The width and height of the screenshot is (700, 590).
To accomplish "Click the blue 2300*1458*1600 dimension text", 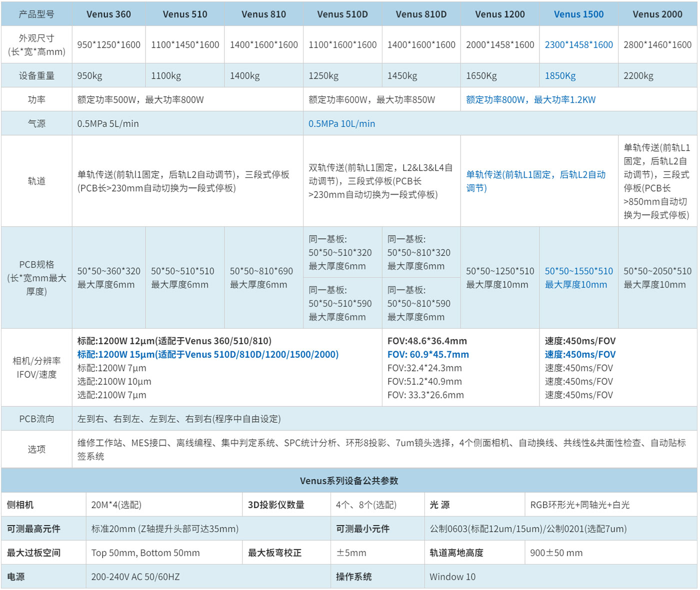I will click(578, 45).
